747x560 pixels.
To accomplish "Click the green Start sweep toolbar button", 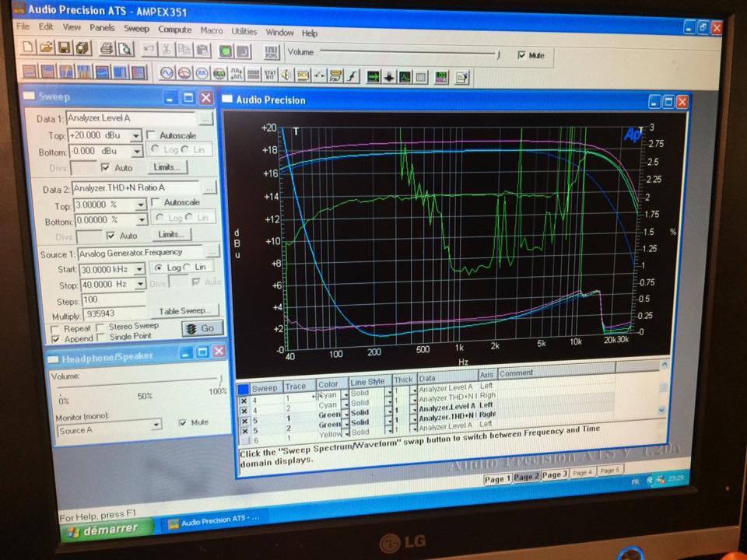I will (226, 51).
